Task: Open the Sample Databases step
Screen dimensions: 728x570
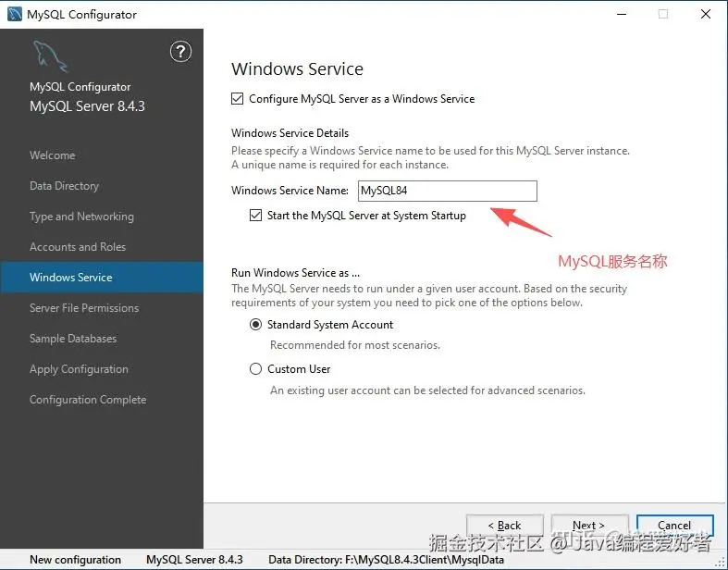Action: tap(73, 339)
